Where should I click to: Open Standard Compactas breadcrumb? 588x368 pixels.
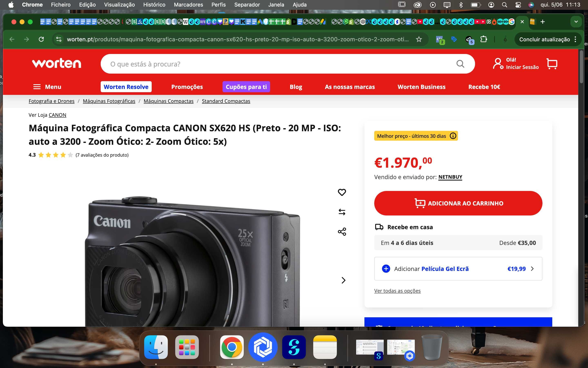pyautogui.click(x=226, y=101)
